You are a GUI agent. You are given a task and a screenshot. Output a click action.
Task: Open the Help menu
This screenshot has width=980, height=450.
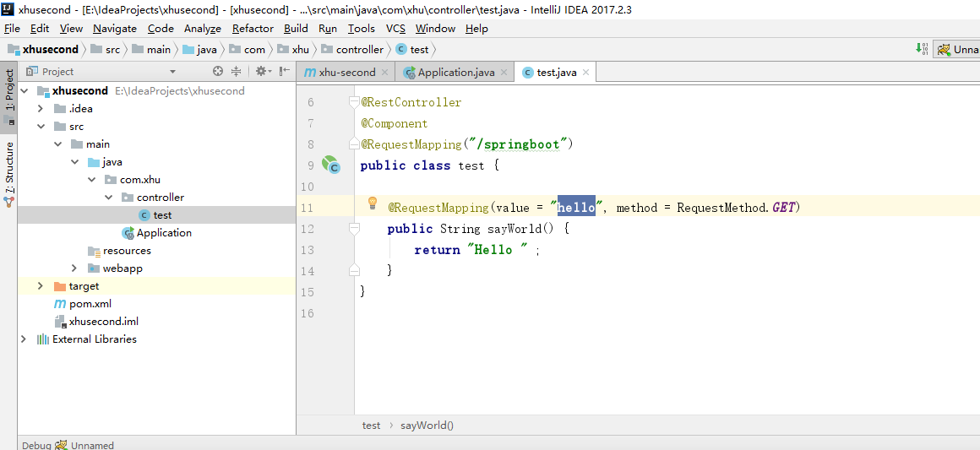[476, 28]
